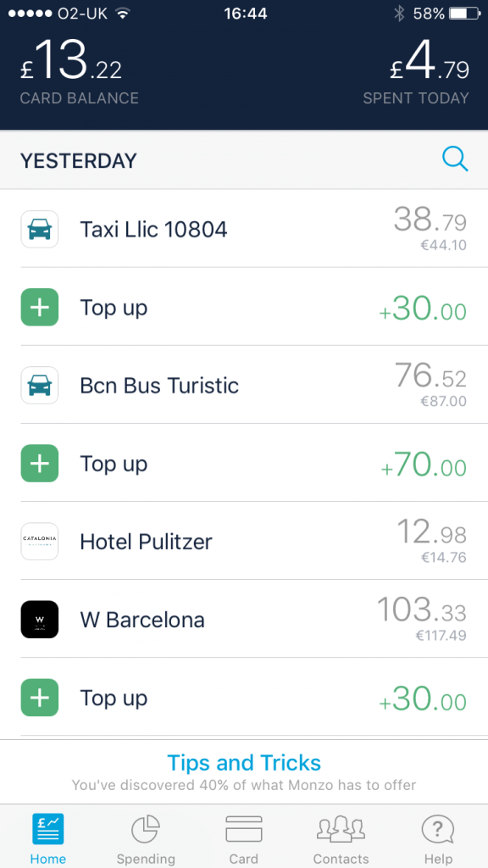Open the Hotel Pulitzer Catalonia logo
488x868 pixels.
(40, 542)
